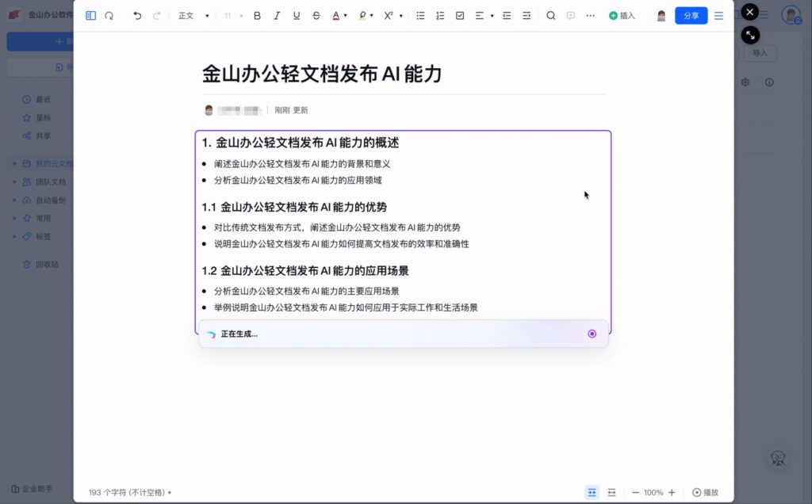Zoom in with the plus button
The image size is (812, 504).
click(x=672, y=492)
